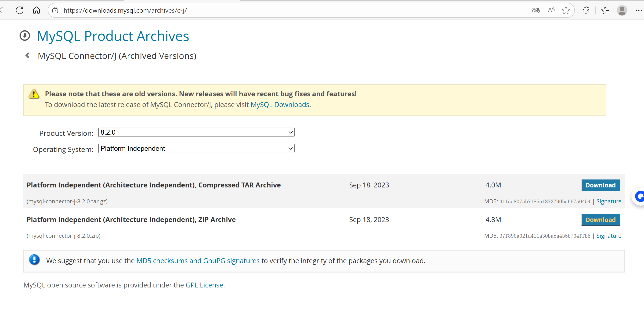Click the Operating System label
644x330 pixels.
[63, 149]
